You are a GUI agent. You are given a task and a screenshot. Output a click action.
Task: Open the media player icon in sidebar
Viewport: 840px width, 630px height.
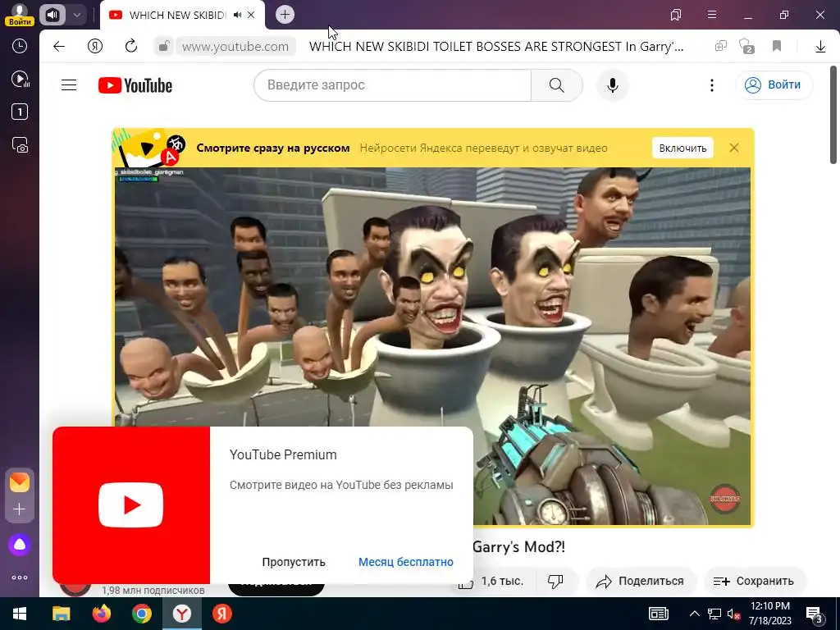tap(20, 80)
